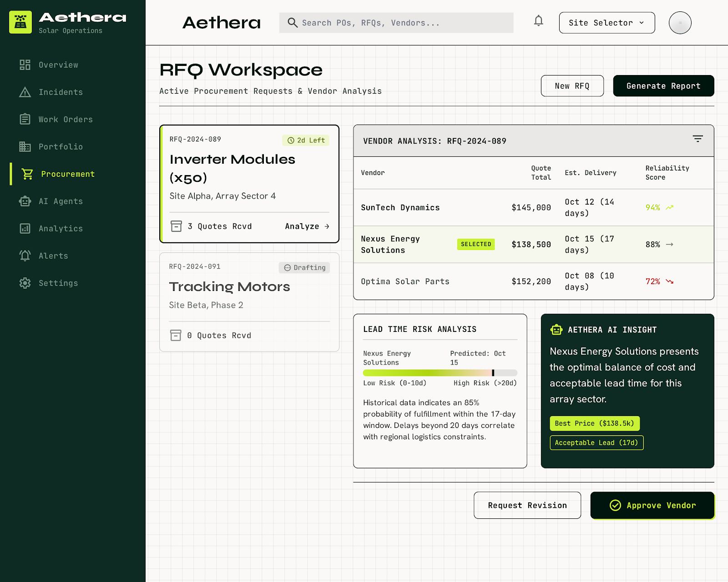Viewport: 728px width, 582px height.
Task: Open the user avatar profile circle
Action: pyautogui.click(x=680, y=23)
